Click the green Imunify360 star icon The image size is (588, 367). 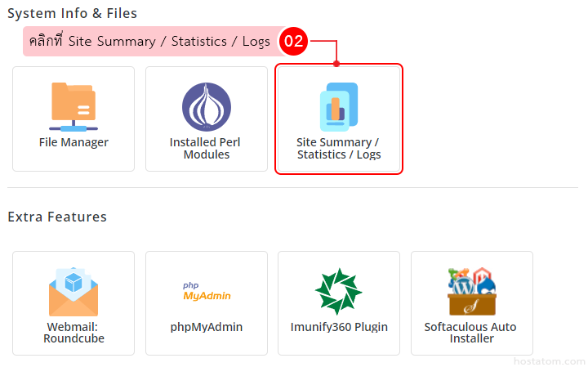pyautogui.click(x=338, y=292)
